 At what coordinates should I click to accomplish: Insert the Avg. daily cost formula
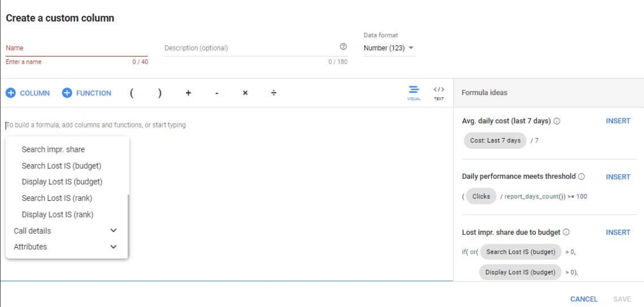click(618, 121)
